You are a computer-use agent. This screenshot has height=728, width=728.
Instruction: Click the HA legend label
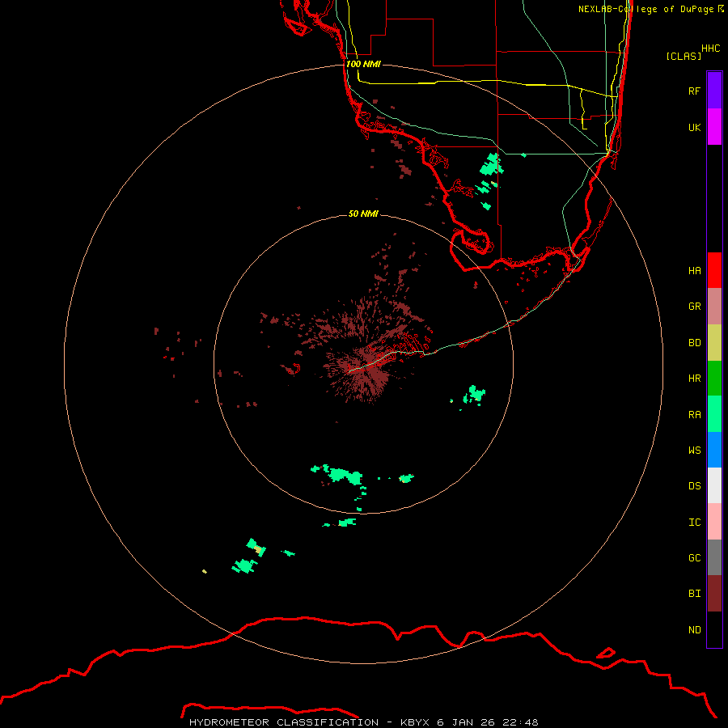(694, 270)
